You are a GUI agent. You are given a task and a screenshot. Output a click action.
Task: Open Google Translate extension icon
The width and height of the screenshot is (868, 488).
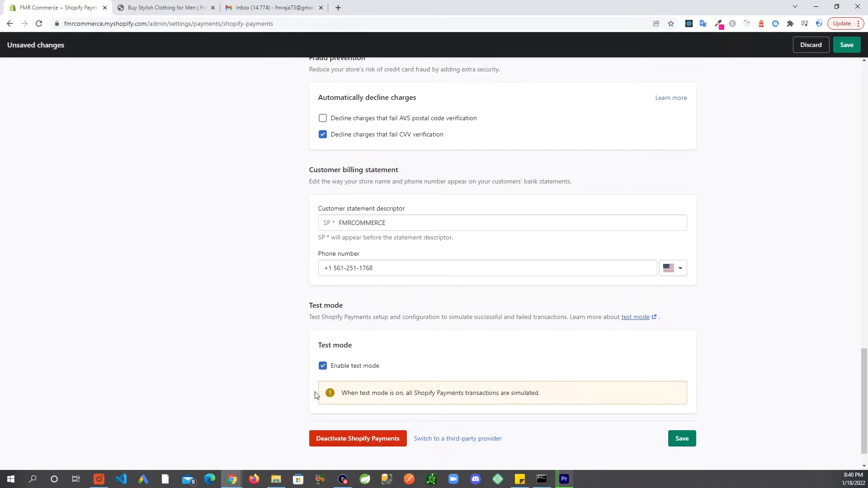703,23
